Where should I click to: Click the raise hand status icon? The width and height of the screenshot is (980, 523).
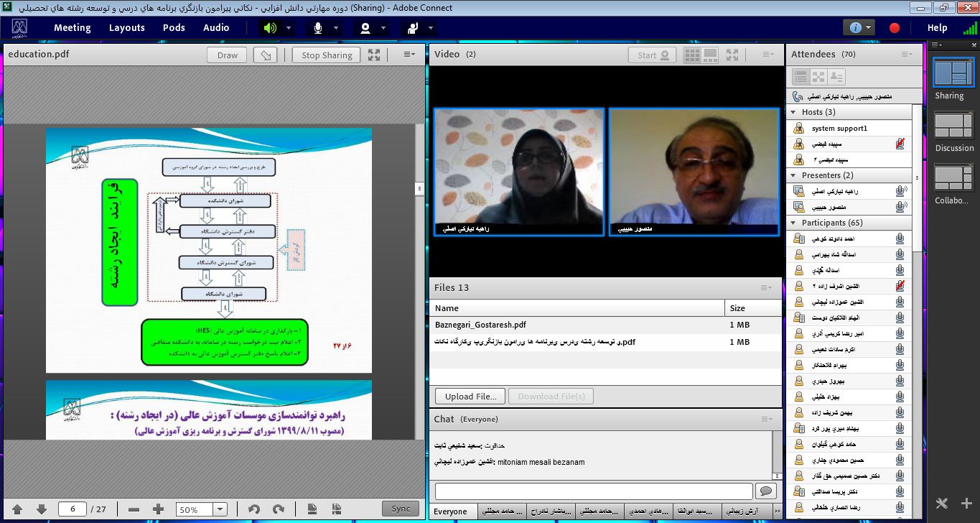coord(413,28)
